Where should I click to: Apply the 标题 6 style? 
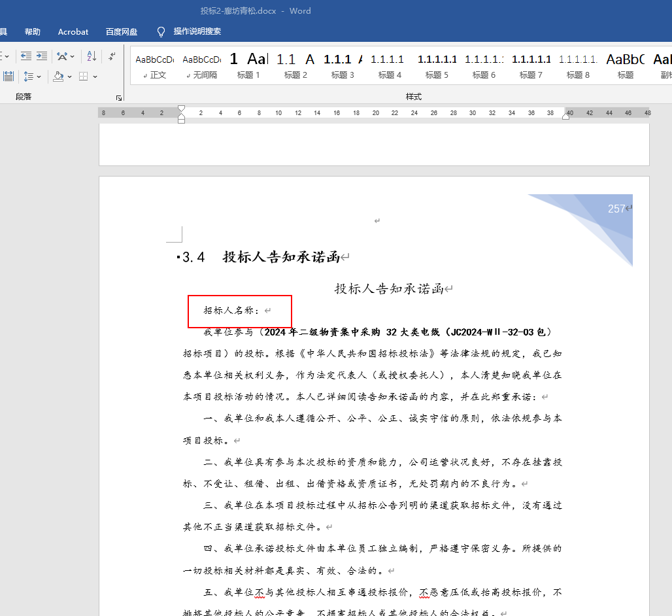point(484,66)
